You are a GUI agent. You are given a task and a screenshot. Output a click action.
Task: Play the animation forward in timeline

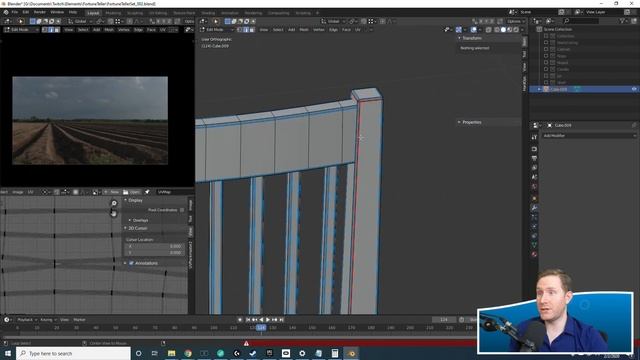pos(268,320)
